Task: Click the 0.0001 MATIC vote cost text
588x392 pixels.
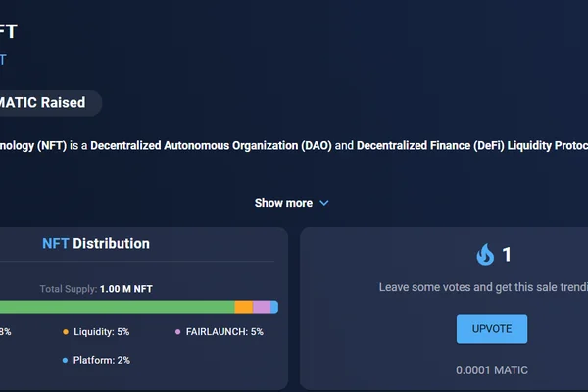Action: 492,370
